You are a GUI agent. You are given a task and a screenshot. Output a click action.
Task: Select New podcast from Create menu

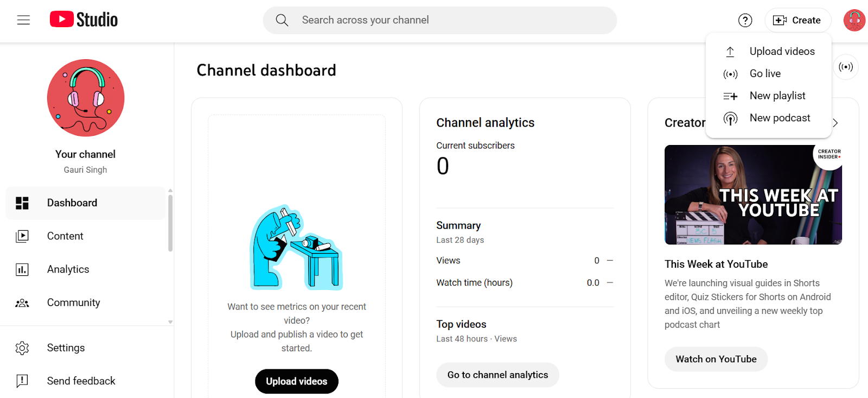(769, 118)
